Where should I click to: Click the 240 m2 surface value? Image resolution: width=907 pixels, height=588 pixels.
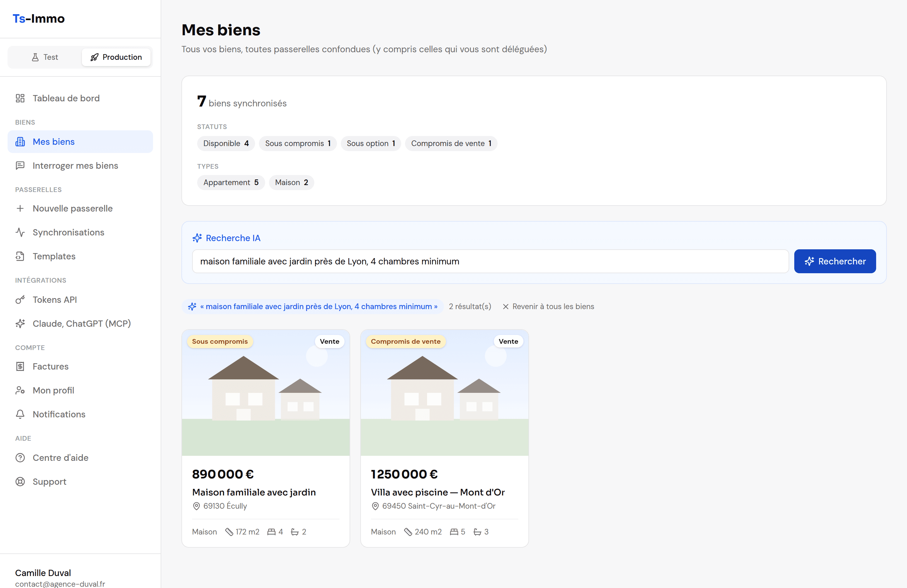pos(428,532)
